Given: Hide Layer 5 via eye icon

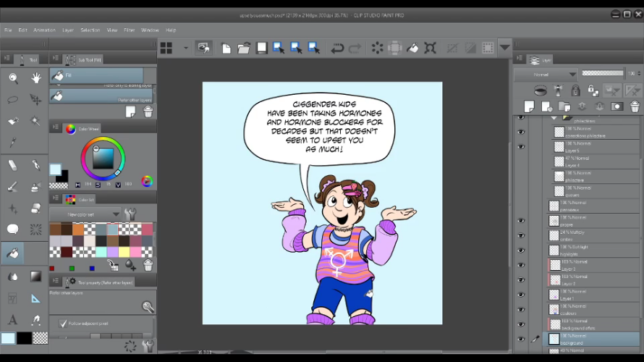Looking at the screenshot, I should (521, 147).
